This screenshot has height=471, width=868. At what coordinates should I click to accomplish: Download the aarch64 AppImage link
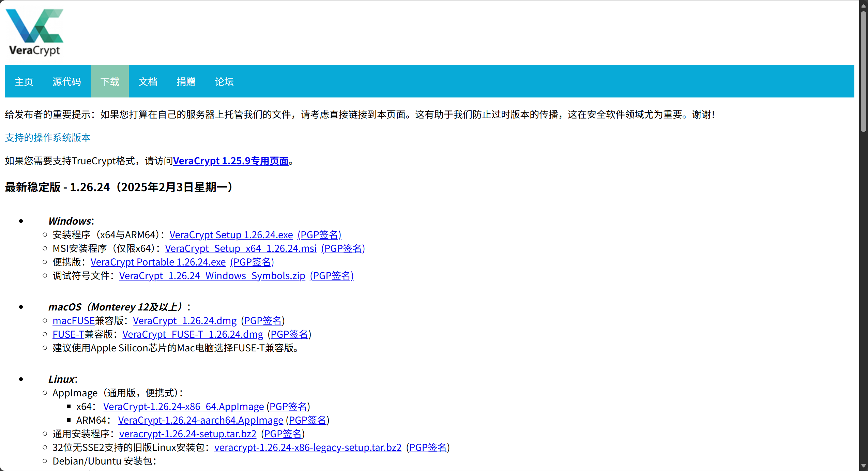pyautogui.click(x=200, y=420)
